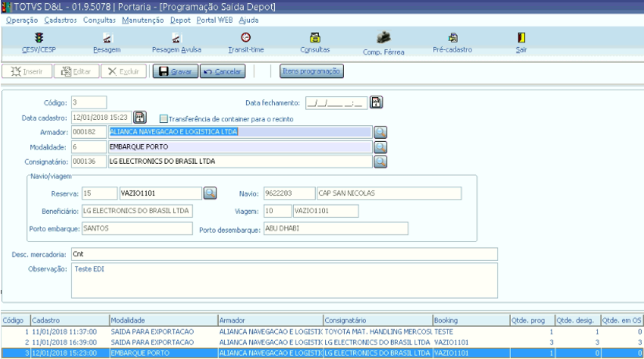
Task: Toggle Transferência de container para o recinto
Action: [163, 119]
